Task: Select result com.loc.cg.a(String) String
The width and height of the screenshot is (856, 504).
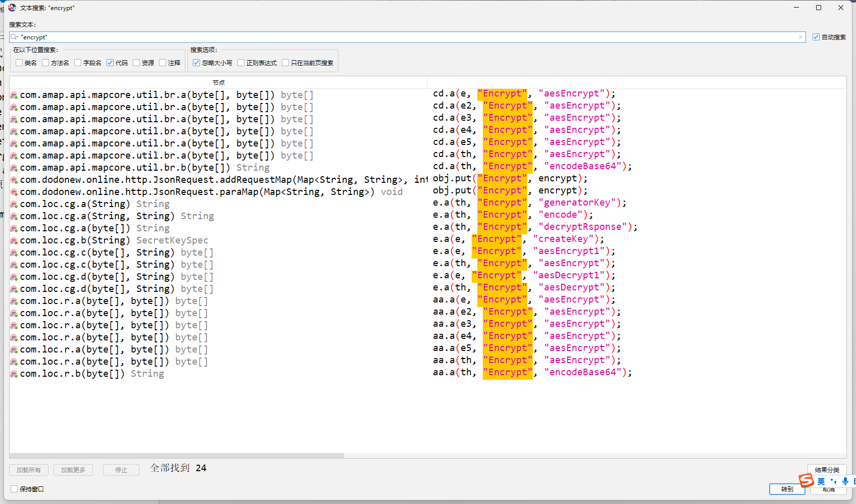Action: click(95, 204)
